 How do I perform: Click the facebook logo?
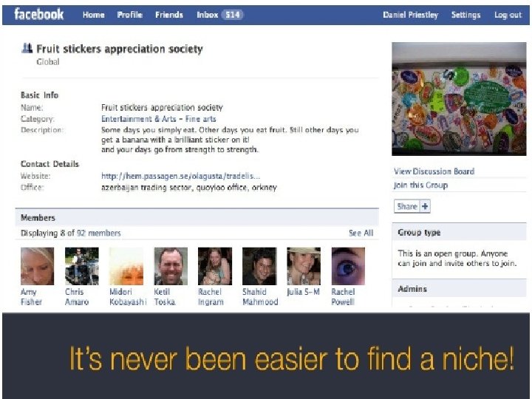coord(38,14)
